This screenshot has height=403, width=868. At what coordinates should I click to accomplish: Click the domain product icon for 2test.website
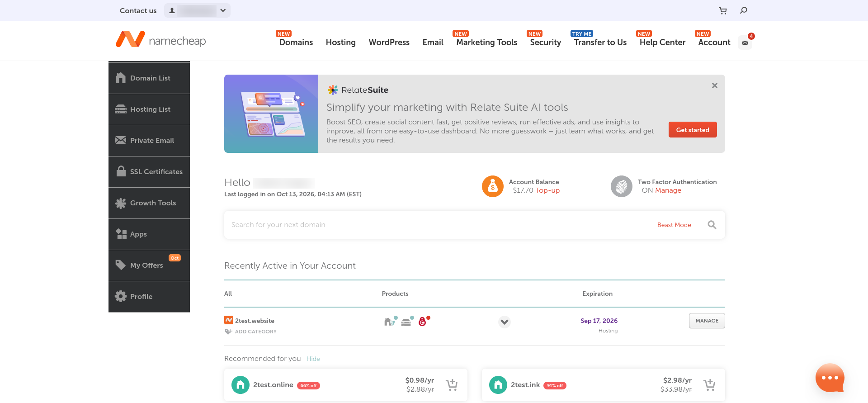click(x=390, y=321)
